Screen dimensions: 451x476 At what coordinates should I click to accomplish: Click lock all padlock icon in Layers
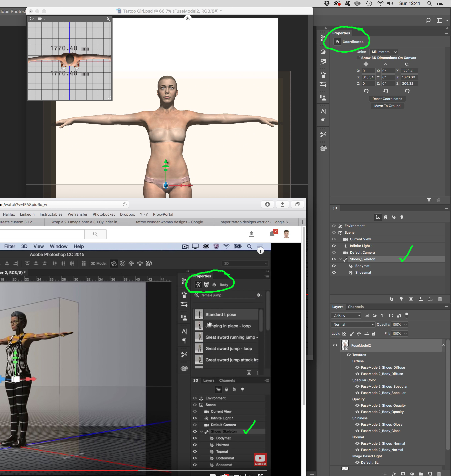pyautogui.click(x=373, y=334)
